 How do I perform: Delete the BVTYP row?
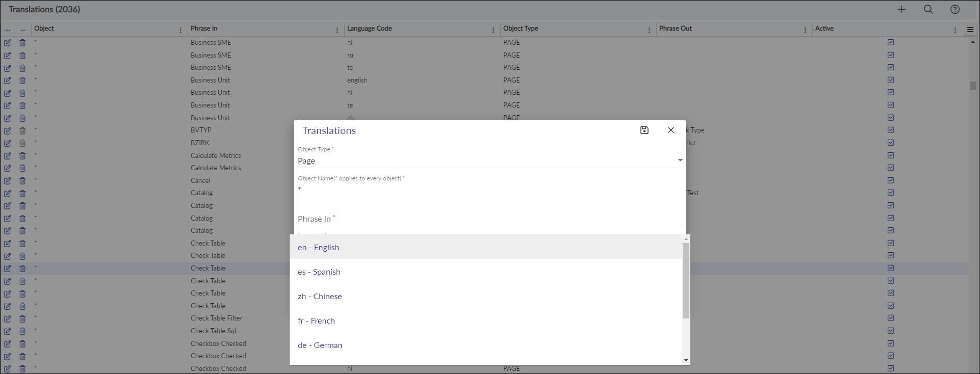point(22,130)
